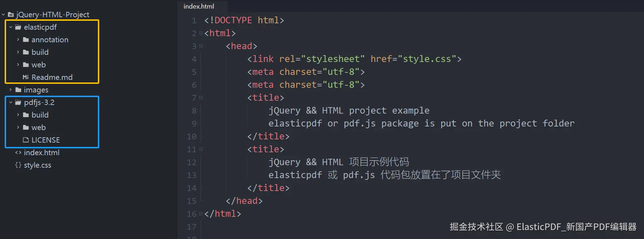This screenshot has width=644, height=239.
Task: Collapse the elasticpdf folder chevron
Action: pyautogui.click(x=11, y=27)
